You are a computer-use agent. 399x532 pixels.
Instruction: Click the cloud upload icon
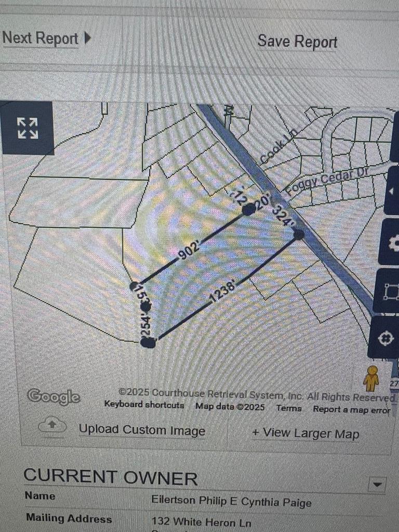coord(52,425)
